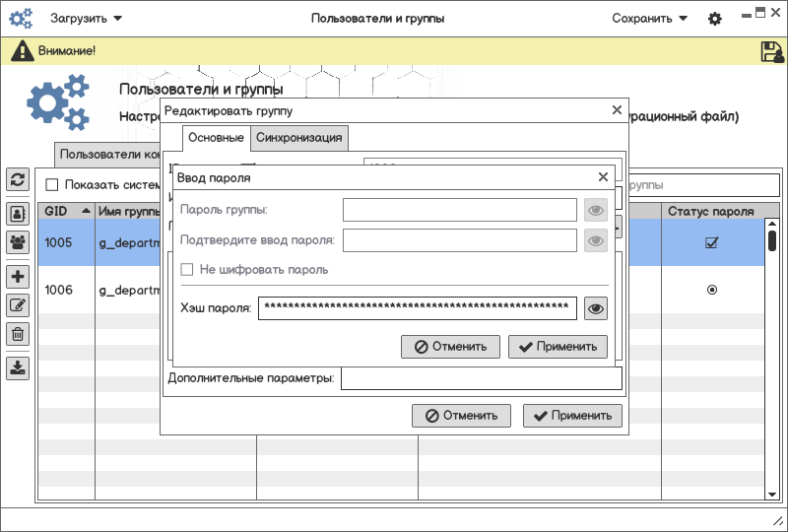This screenshot has height=532, width=788.
Task: Expand the 'Загрузить' dropdown menu
Action: (87, 19)
